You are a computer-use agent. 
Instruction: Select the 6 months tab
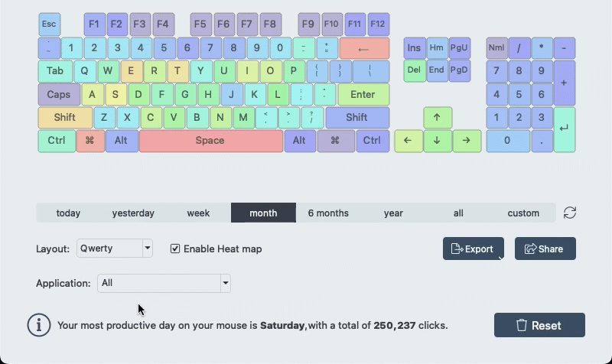(328, 213)
